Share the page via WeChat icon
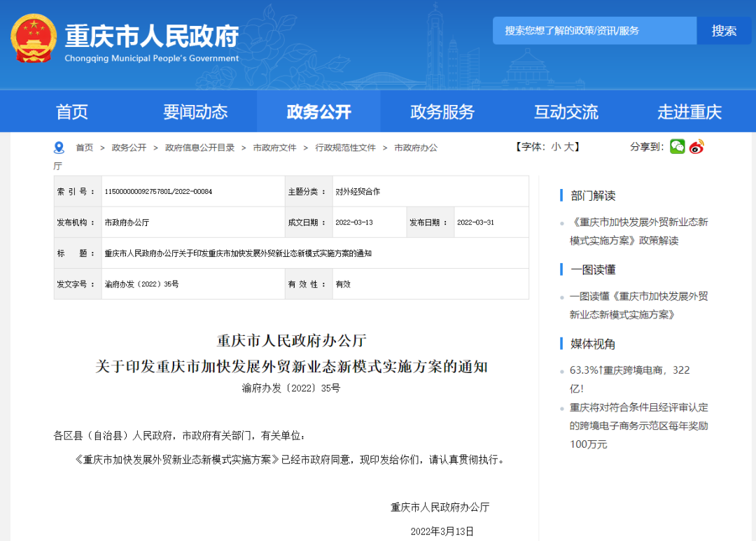This screenshot has height=541, width=756. pos(677,146)
